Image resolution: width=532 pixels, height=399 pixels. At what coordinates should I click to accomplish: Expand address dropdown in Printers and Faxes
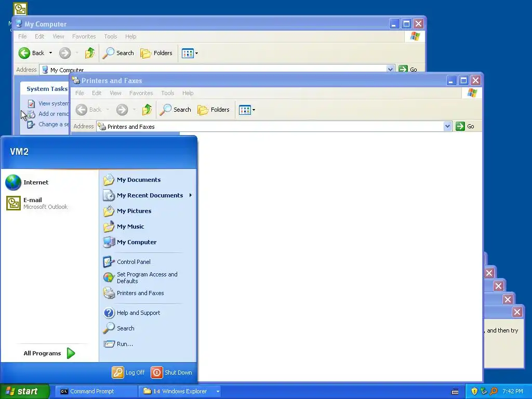coord(447,126)
